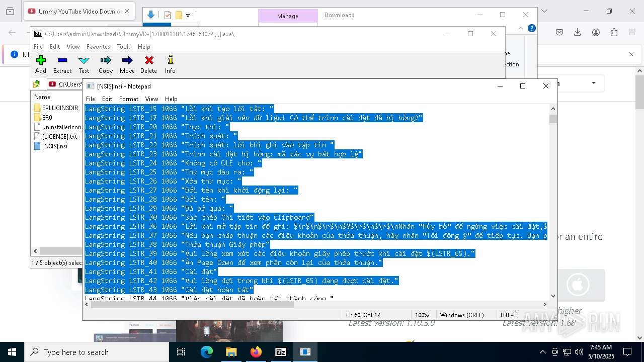Open Firefox account icon

click(596, 32)
